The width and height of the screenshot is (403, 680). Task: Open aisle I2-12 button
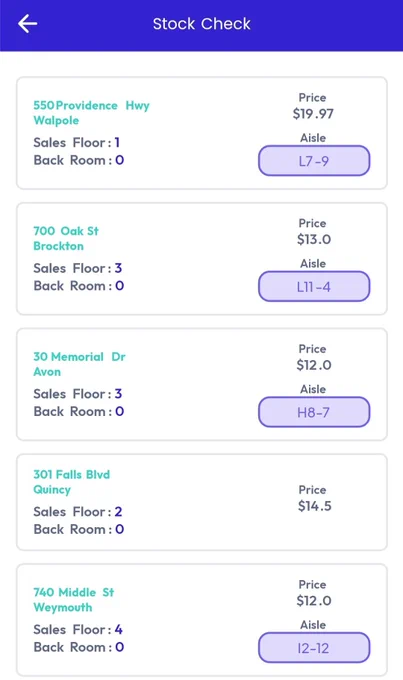pyautogui.click(x=314, y=648)
